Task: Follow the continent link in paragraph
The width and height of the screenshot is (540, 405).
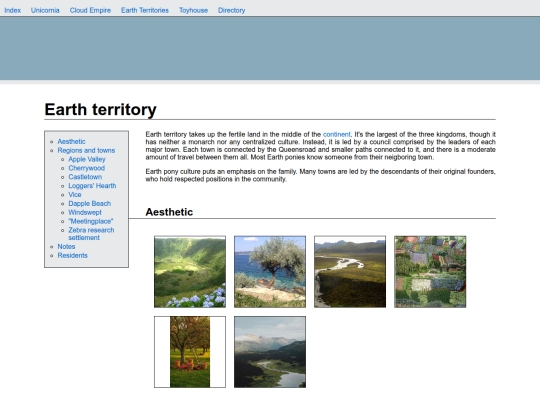Action: [336, 134]
